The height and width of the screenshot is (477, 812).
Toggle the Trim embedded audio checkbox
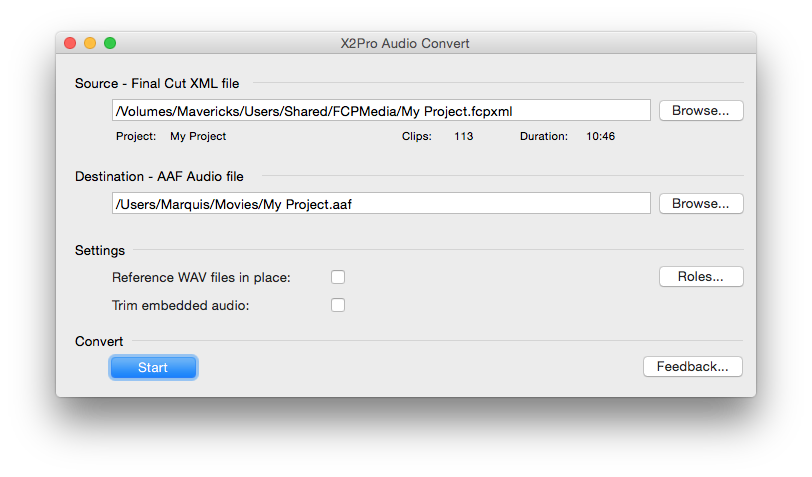[x=338, y=305]
